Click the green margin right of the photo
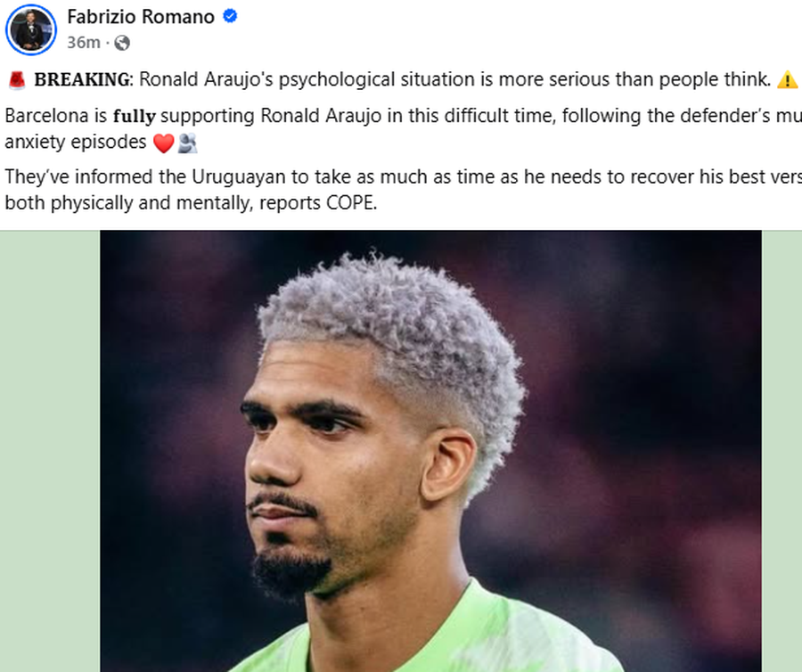Screen dimensions: 802x672 pyautogui.click(x=782, y=451)
